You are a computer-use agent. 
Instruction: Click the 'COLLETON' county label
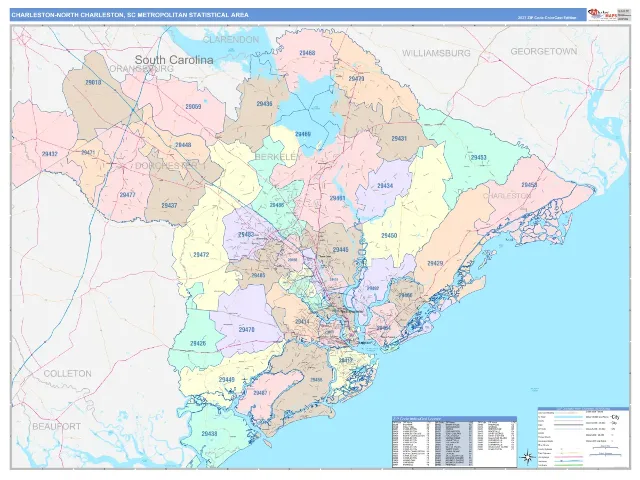tap(68, 373)
